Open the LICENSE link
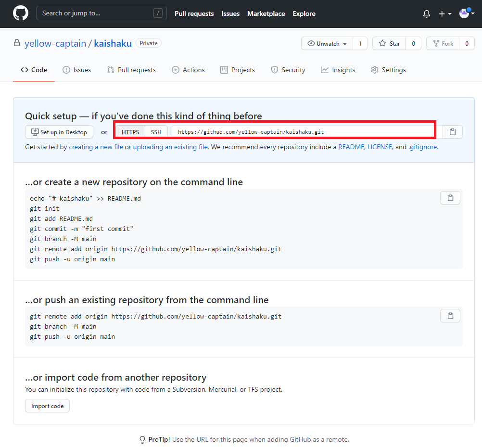This screenshot has width=482, height=448. tap(380, 147)
